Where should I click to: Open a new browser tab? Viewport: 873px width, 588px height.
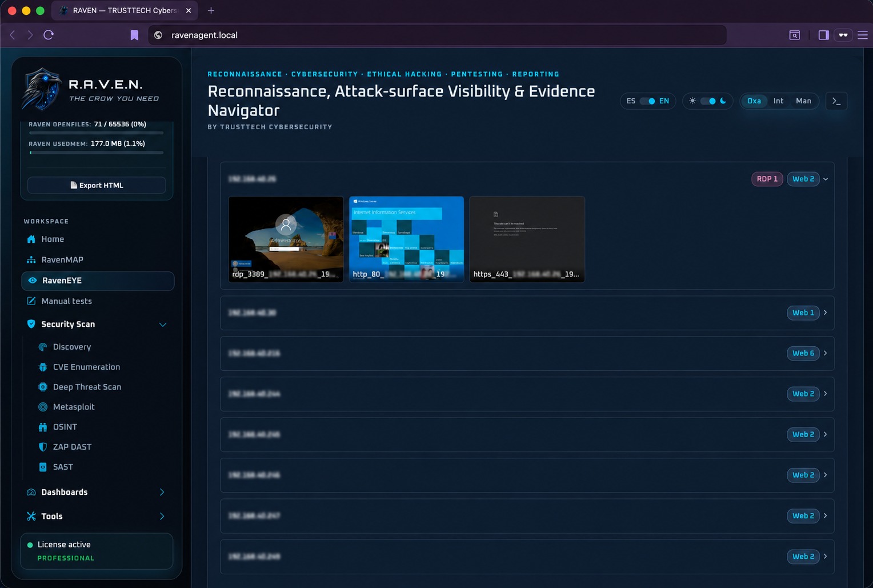point(211,10)
